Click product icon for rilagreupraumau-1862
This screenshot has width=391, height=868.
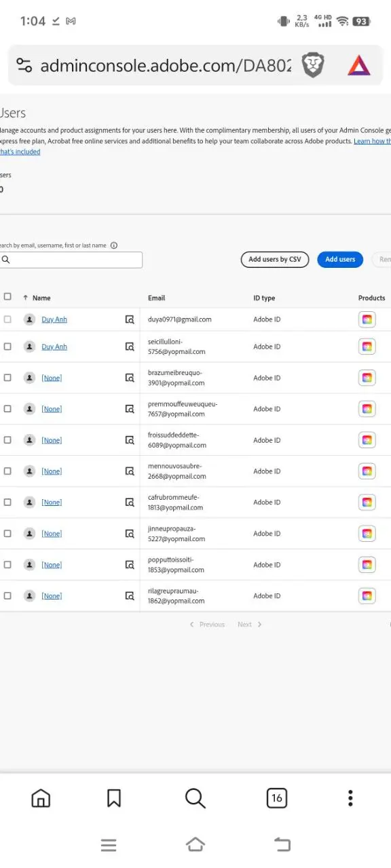click(x=367, y=596)
